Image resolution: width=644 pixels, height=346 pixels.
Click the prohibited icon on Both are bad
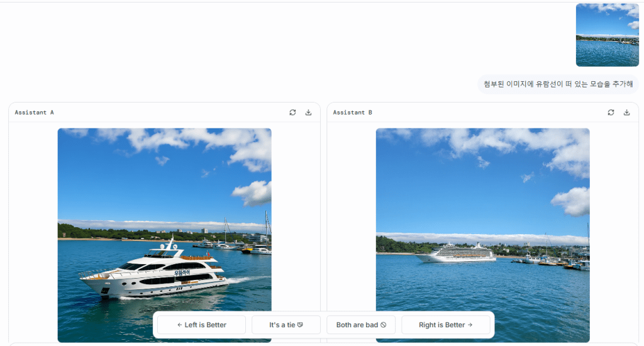pyautogui.click(x=383, y=325)
